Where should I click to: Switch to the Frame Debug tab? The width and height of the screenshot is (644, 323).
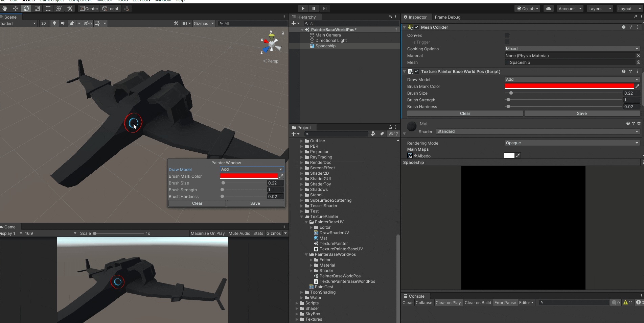click(447, 17)
